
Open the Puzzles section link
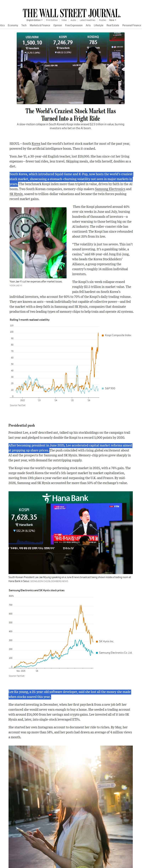pyautogui.click(x=103, y=20)
